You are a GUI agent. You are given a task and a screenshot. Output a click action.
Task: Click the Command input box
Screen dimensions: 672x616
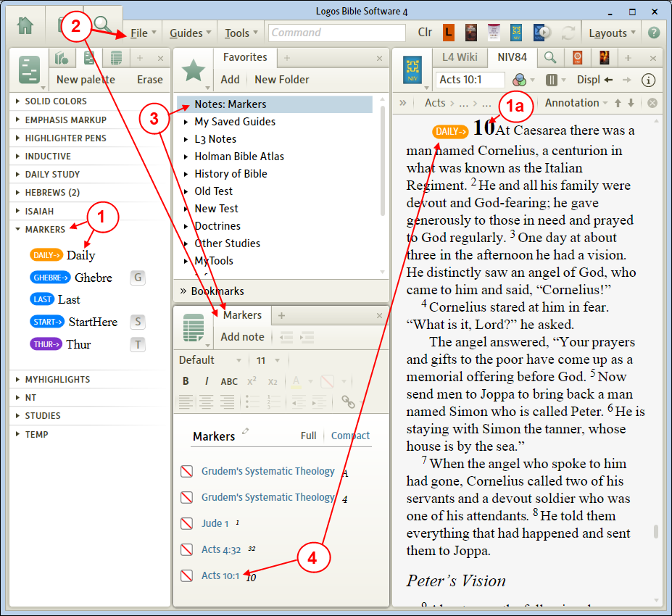[337, 33]
